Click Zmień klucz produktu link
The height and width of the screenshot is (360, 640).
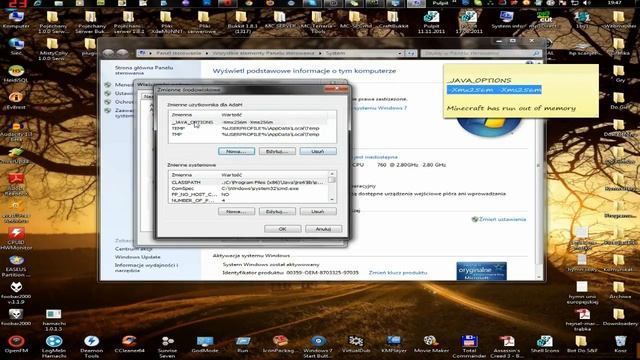click(398, 273)
